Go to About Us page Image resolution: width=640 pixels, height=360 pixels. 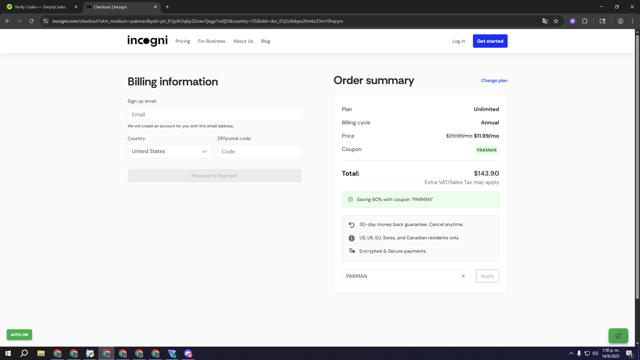[x=243, y=41]
